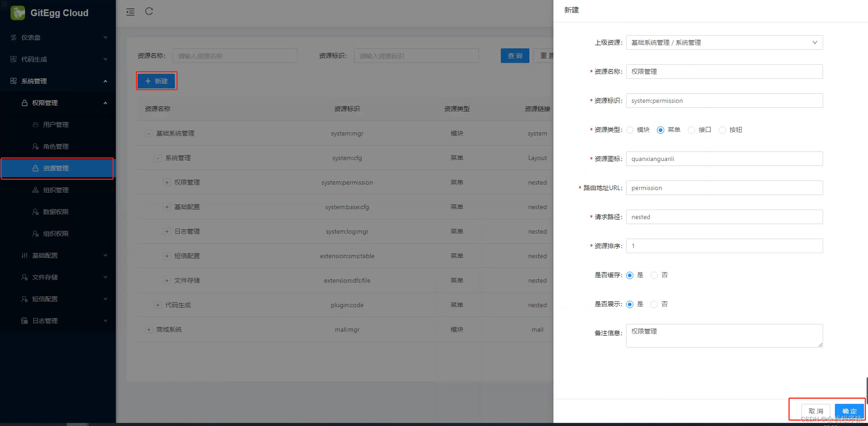Click the 资源图标 input field

point(724,159)
